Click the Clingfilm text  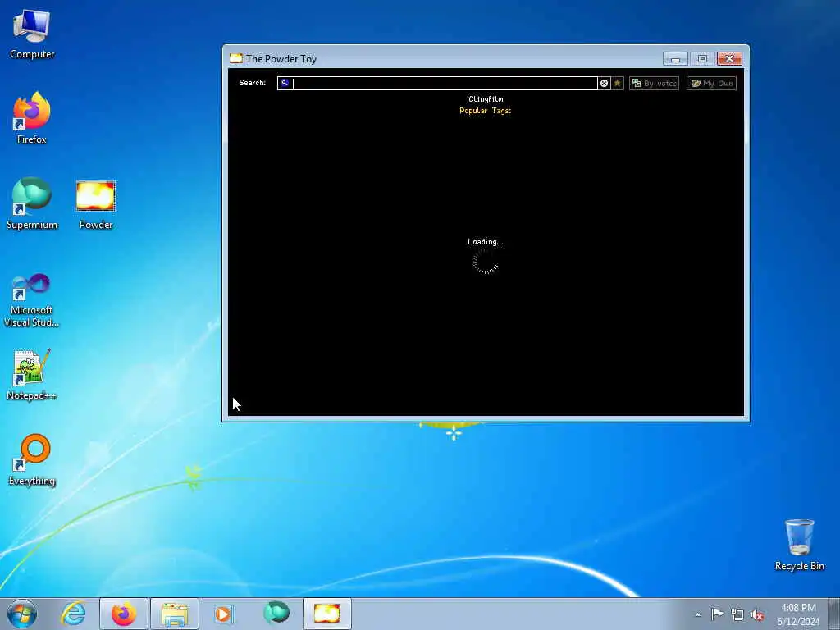(486, 98)
